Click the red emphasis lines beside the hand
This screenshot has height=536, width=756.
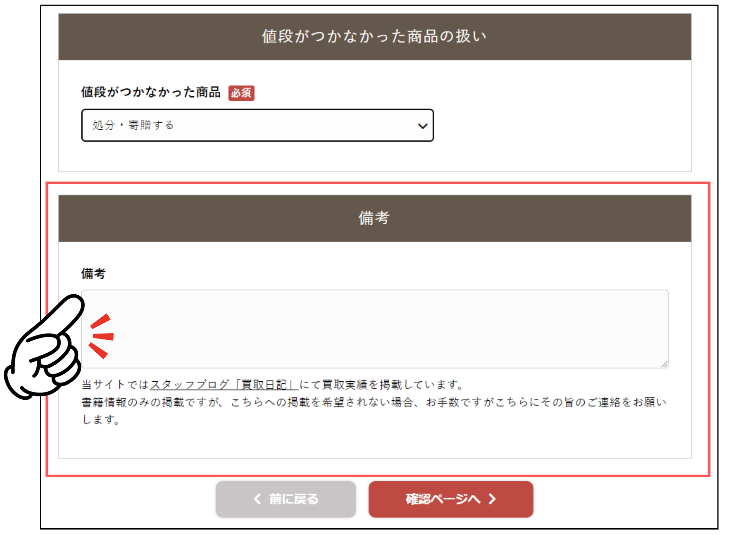101,336
